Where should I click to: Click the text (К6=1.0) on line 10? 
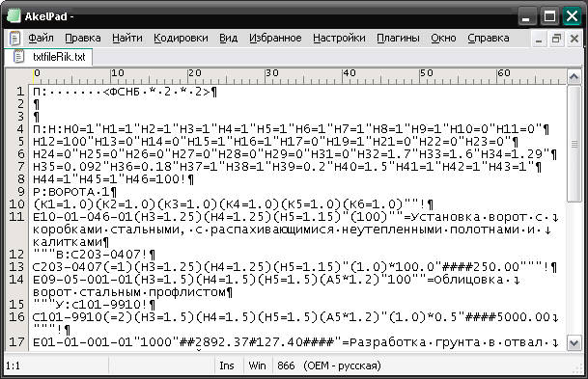coord(373,204)
